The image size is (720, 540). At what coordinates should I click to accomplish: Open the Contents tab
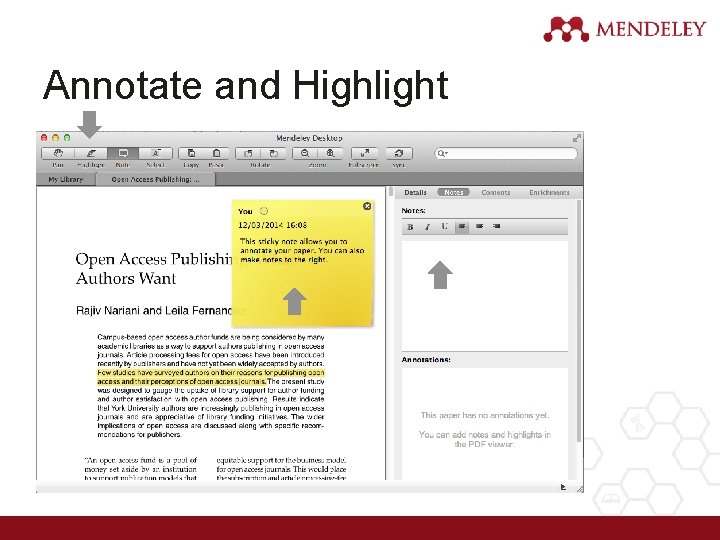tap(495, 192)
